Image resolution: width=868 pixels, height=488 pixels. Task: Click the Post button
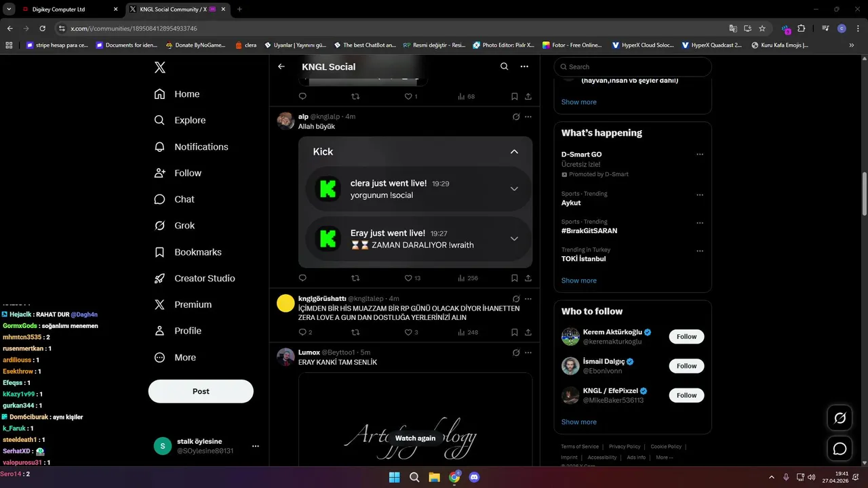[x=201, y=391]
